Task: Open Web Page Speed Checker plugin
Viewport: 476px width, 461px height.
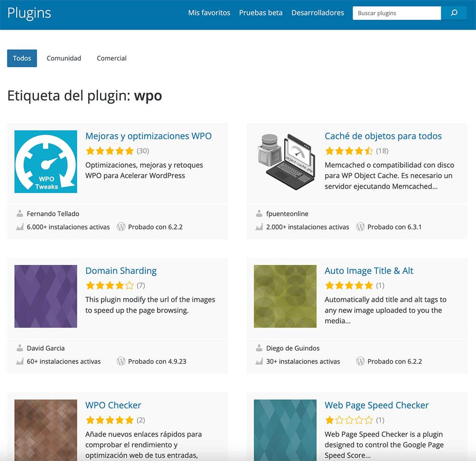Action: pos(377,405)
